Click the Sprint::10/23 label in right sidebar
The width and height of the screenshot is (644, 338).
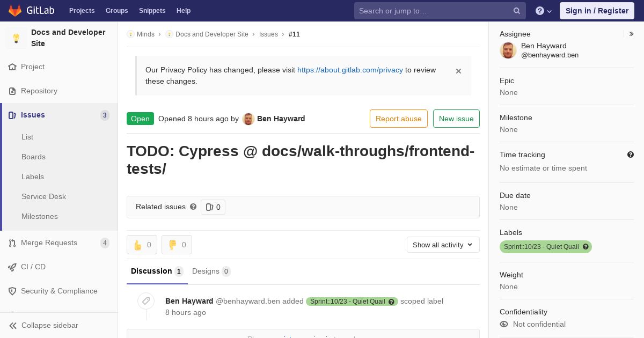[x=541, y=247]
